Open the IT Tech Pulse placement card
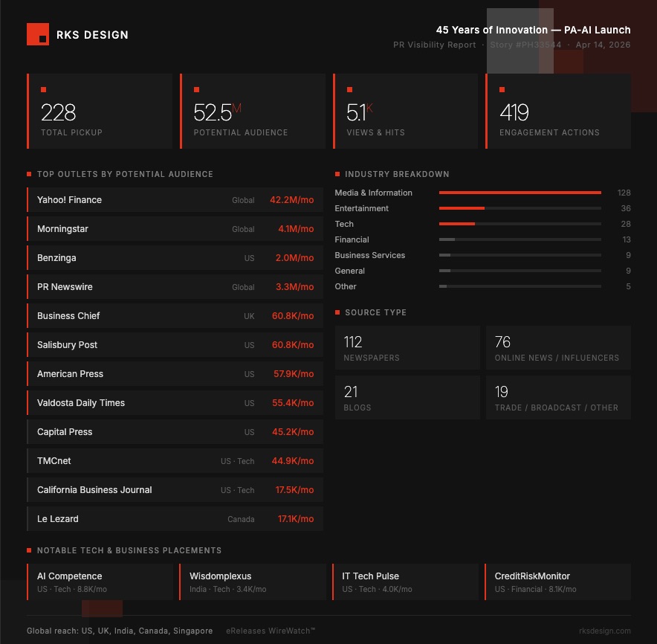This screenshot has width=657, height=644. point(405,582)
